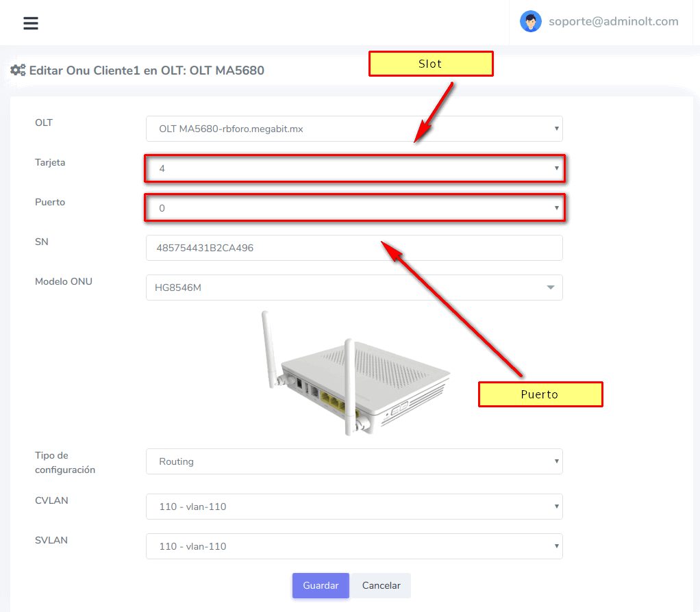
Task: Expand the CVLAN dropdown
Action: click(353, 507)
